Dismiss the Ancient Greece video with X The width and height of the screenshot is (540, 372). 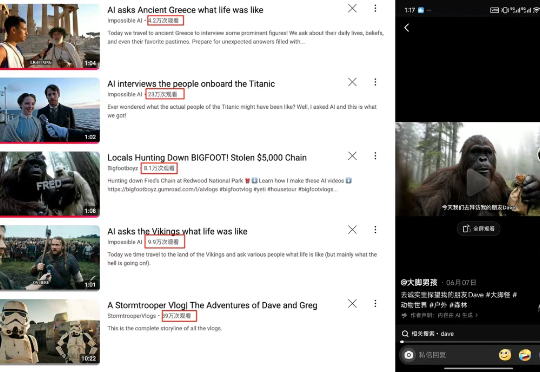click(352, 8)
